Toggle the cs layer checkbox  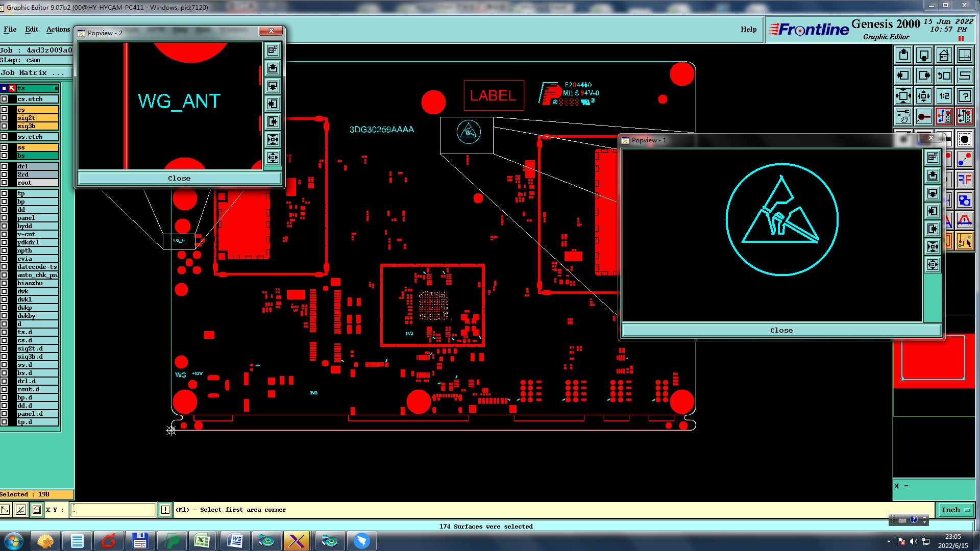click(4, 110)
